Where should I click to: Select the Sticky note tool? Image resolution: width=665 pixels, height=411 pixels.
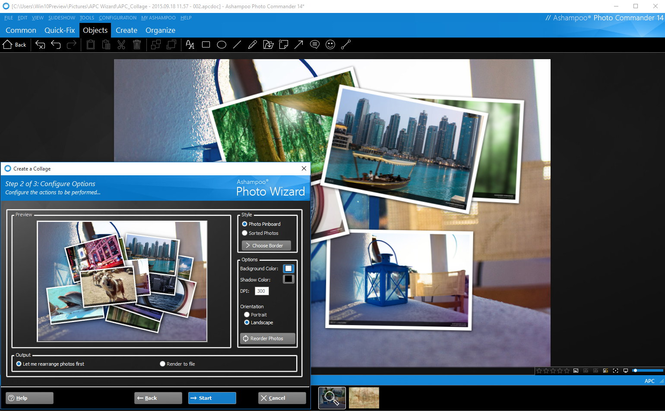tap(284, 45)
